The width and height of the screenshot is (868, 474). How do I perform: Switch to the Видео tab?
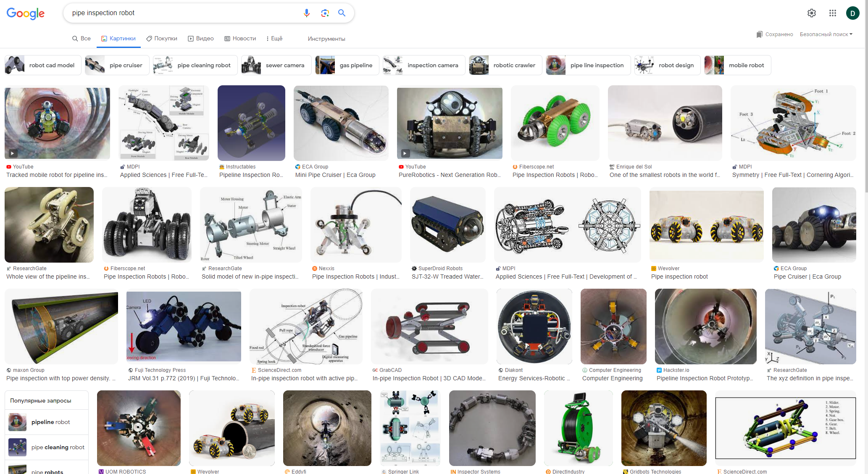(201, 39)
